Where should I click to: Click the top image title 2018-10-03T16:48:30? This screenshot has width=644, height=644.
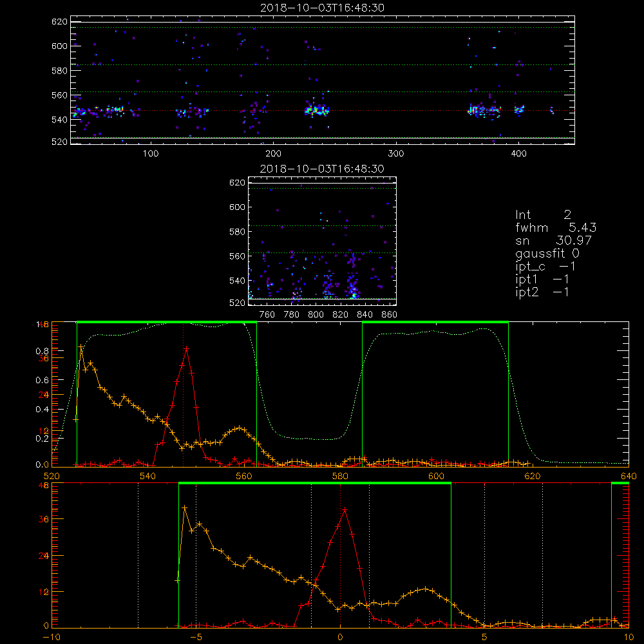point(322,8)
